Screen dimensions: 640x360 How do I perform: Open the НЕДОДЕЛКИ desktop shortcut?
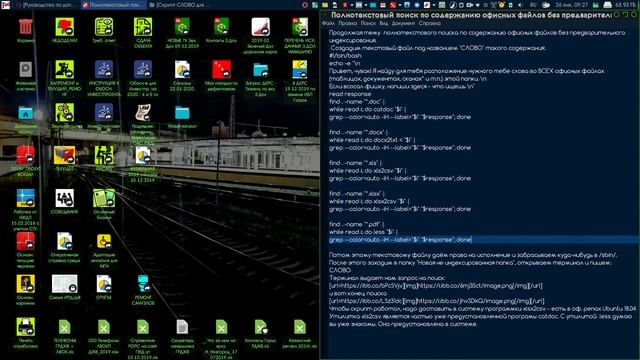point(64,27)
